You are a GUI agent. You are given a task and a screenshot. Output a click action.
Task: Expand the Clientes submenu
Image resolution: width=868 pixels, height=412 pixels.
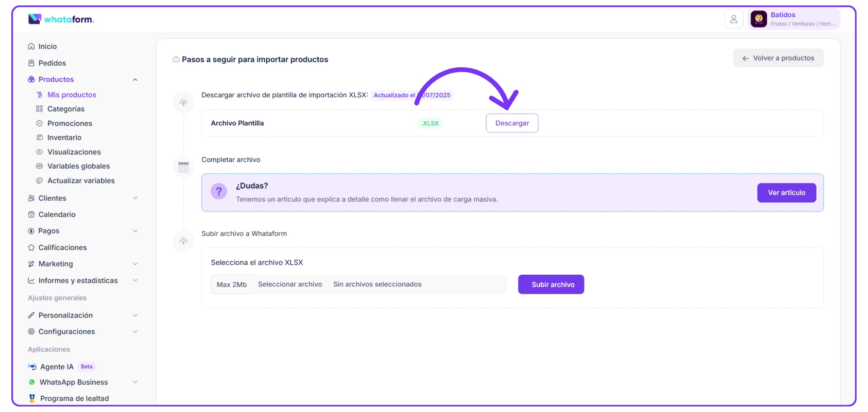pyautogui.click(x=135, y=198)
